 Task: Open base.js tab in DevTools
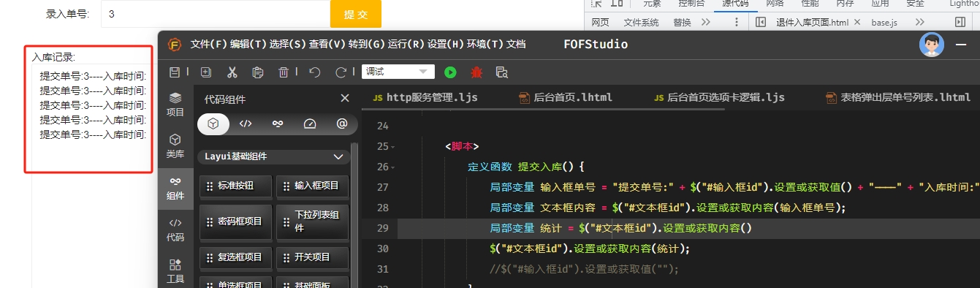point(884,23)
